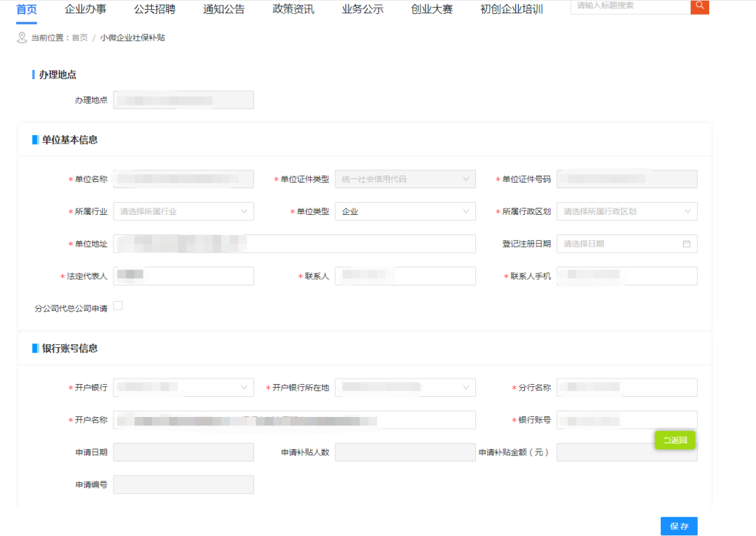Viewport: 756px width, 536px height.
Task: Click the blue search magnifier icon
Action: point(699,7)
